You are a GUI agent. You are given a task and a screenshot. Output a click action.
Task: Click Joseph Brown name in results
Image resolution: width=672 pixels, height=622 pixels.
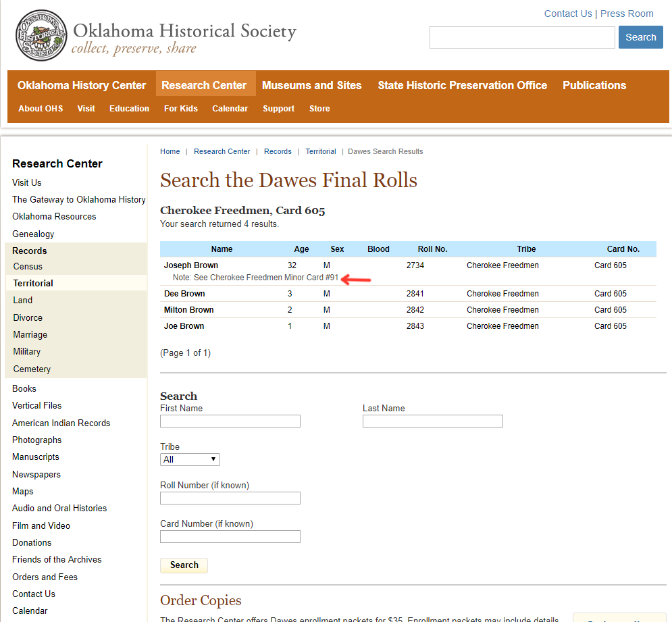click(x=190, y=265)
